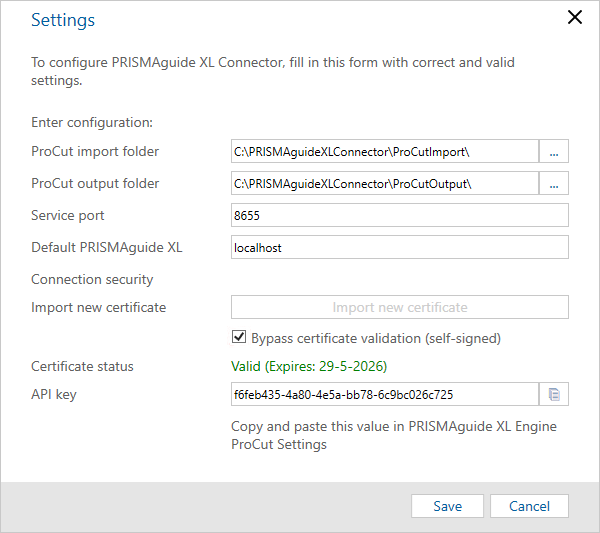Screen dimensions: 600x533
Task: Focus the ProCut output folder path field
Action: pyautogui.click(x=385, y=183)
